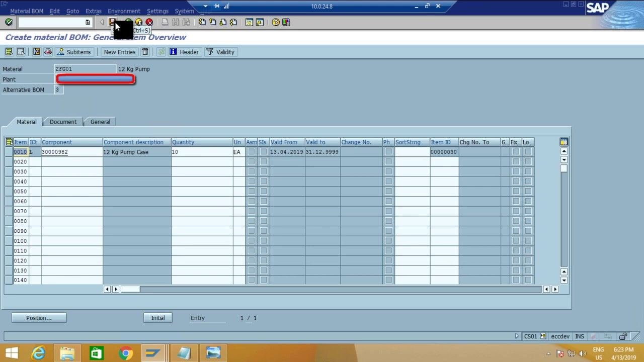Click the Quantity field showing 10
Screen dimensions: 644x362
[x=202, y=152]
